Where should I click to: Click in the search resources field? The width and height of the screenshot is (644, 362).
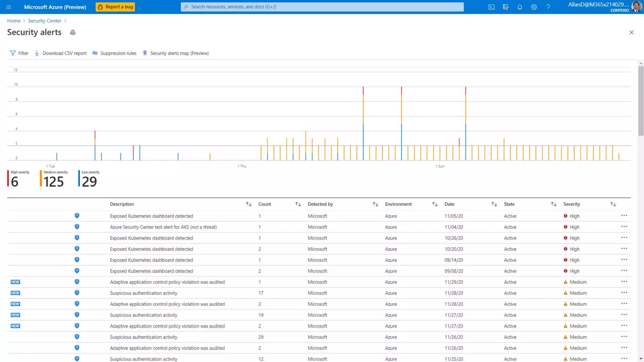pyautogui.click(x=322, y=7)
